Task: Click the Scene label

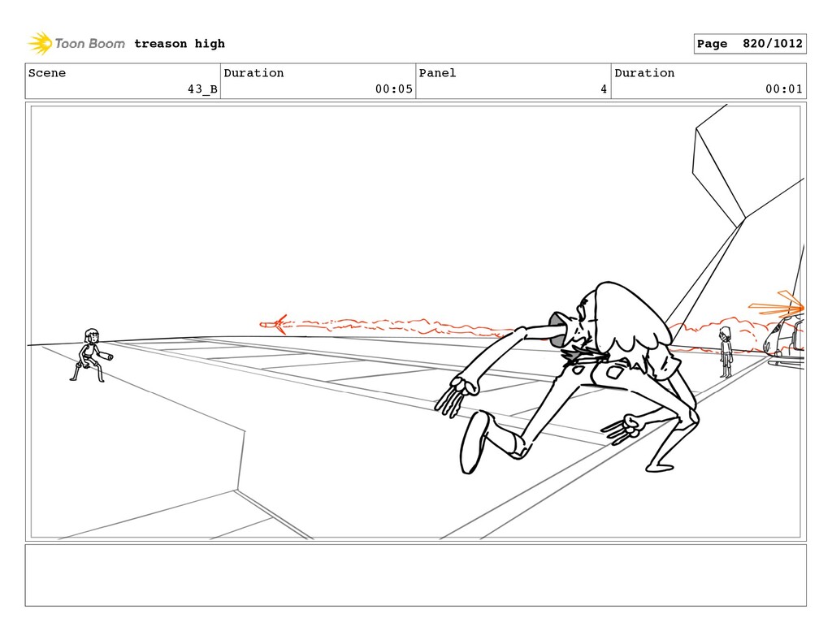Action: point(47,73)
